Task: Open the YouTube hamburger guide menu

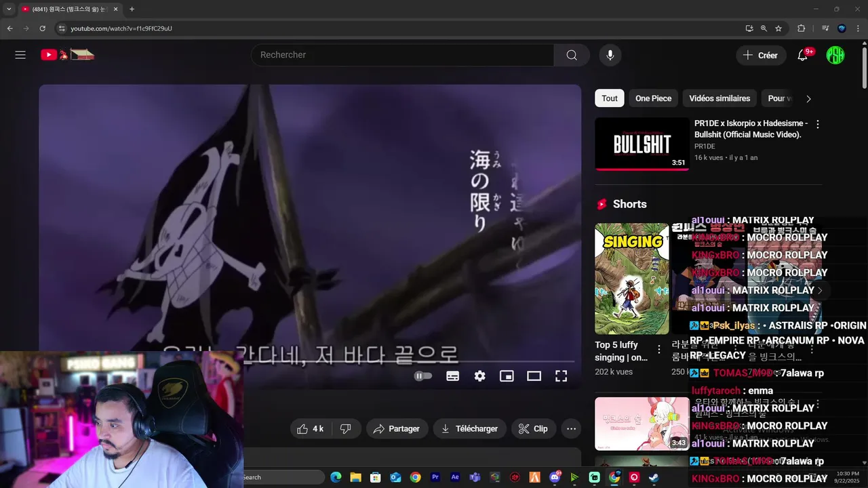Action: point(20,55)
